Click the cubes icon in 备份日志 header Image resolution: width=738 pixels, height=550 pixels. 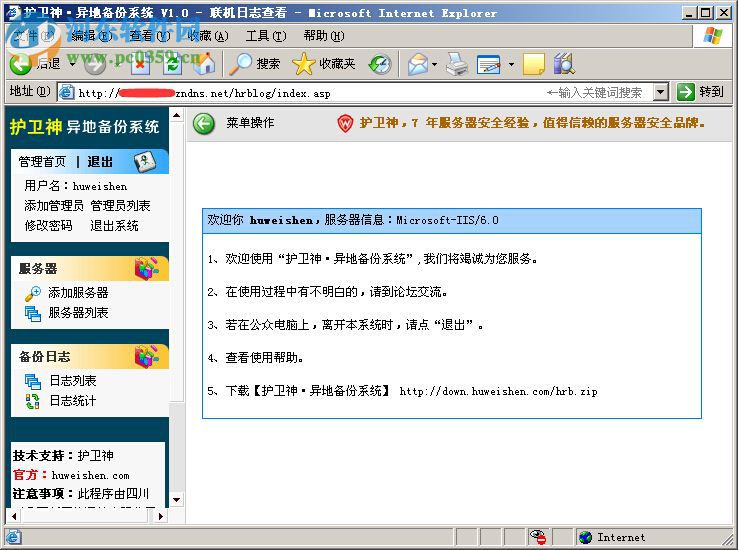[x=146, y=357]
